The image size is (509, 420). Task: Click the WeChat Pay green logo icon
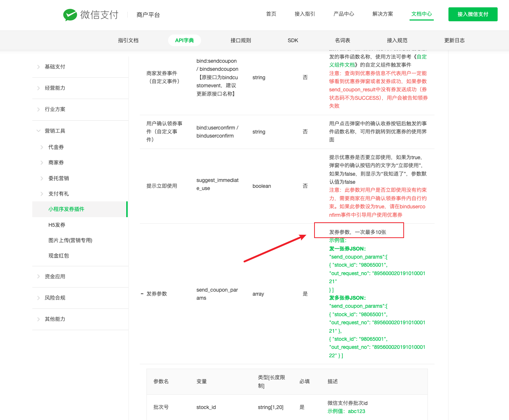pos(71,15)
